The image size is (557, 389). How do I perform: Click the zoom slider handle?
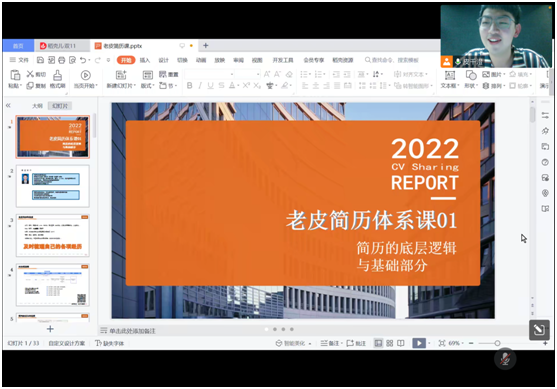point(497,343)
